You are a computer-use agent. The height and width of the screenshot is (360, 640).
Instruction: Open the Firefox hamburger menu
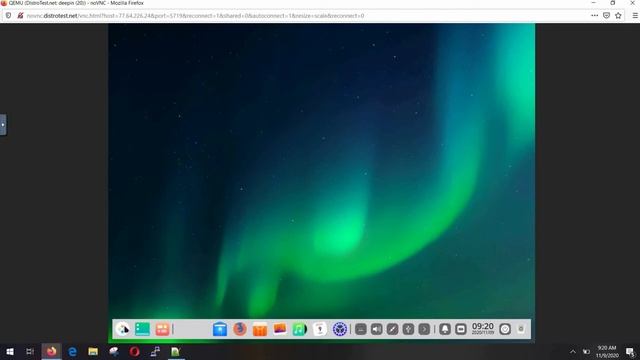[x=635, y=16]
